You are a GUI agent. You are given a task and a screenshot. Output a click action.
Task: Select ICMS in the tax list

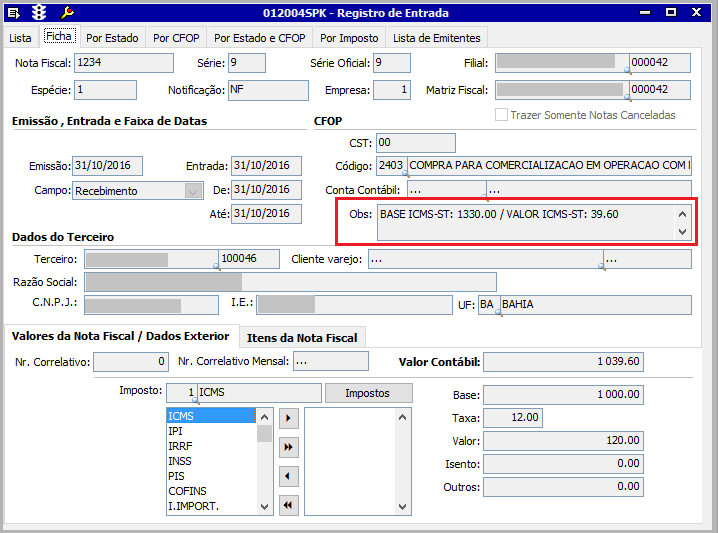tap(211, 416)
